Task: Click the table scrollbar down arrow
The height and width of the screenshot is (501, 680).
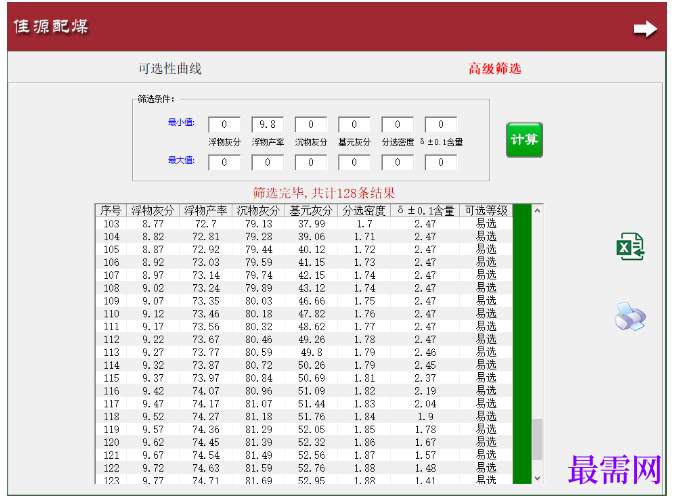Action: [x=537, y=478]
